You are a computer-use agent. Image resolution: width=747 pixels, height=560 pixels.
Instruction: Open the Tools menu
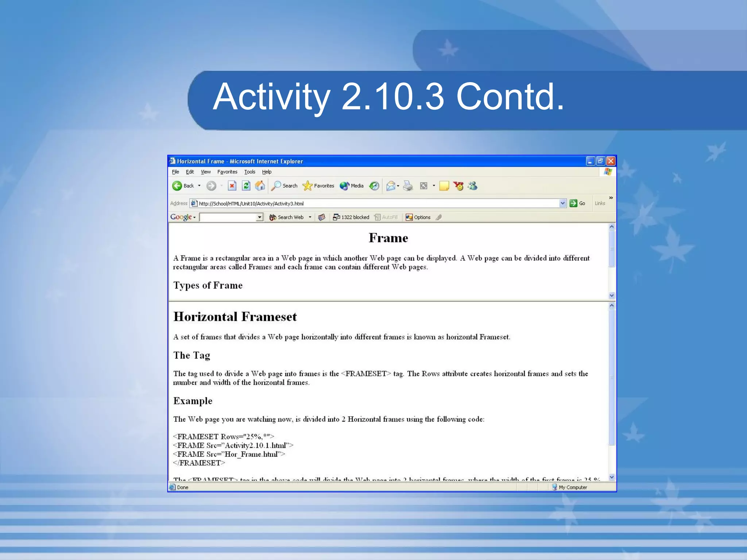[x=250, y=172]
